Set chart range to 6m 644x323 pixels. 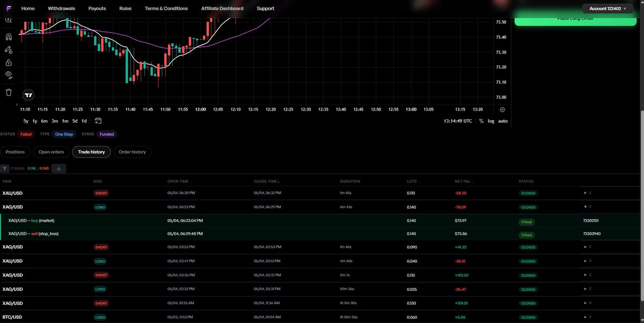pyautogui.click(x=45, y=121)
